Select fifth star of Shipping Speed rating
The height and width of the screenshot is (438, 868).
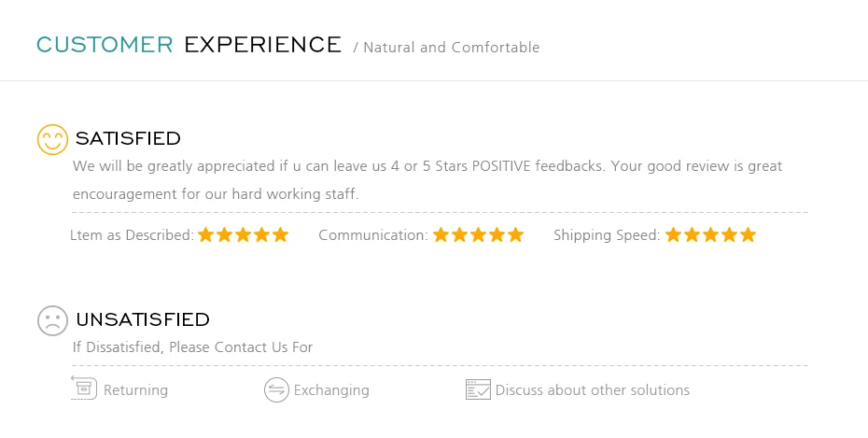click(748, 234)
